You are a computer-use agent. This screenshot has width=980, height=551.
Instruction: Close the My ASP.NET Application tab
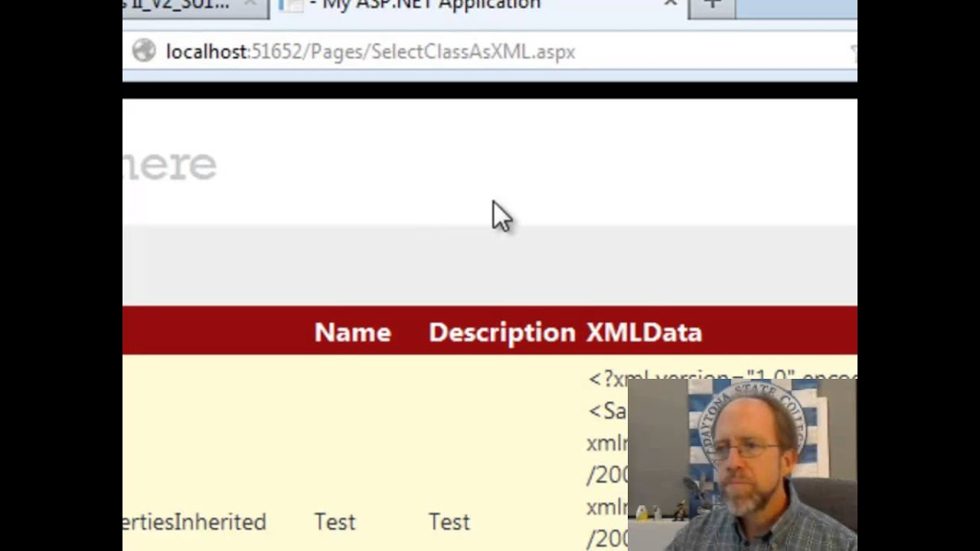pyautogui.click(x=671, y=5)
